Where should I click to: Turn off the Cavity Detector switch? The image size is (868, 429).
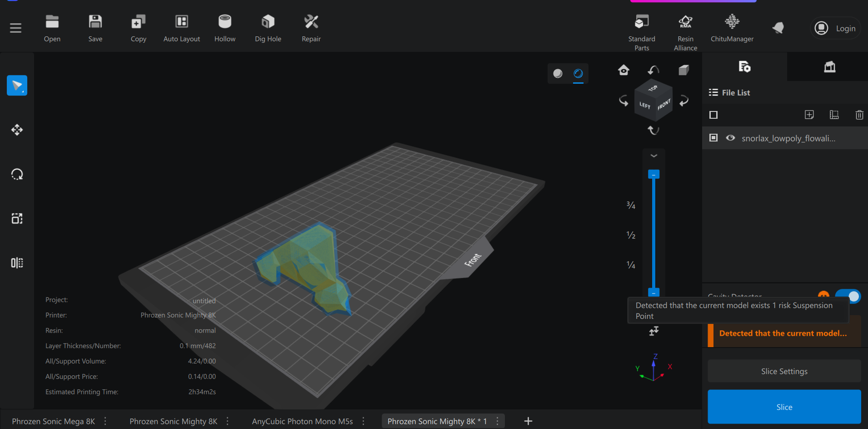pyautogui.click(x=848, y=296)
